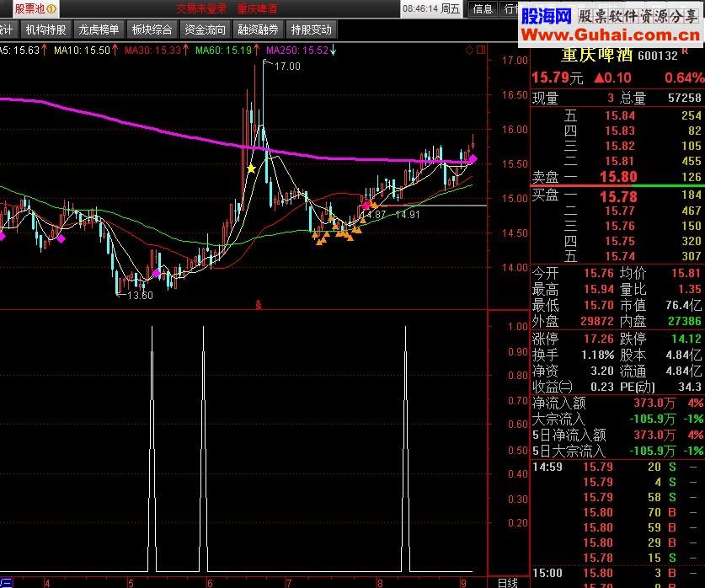Viewport: 705px width, 588px height.
Task: Switch to the 机构持股 tab
Action: tap(45, 30)
